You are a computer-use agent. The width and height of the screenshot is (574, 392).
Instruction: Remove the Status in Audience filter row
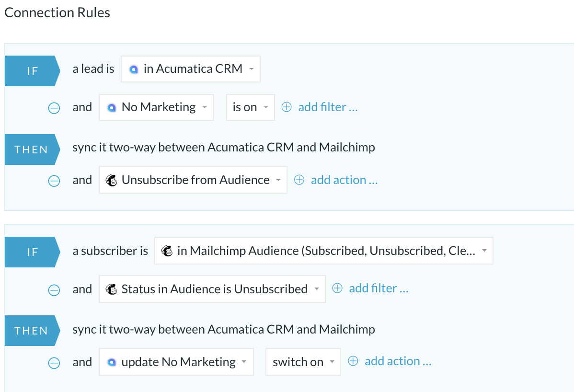tap(54, 290)
